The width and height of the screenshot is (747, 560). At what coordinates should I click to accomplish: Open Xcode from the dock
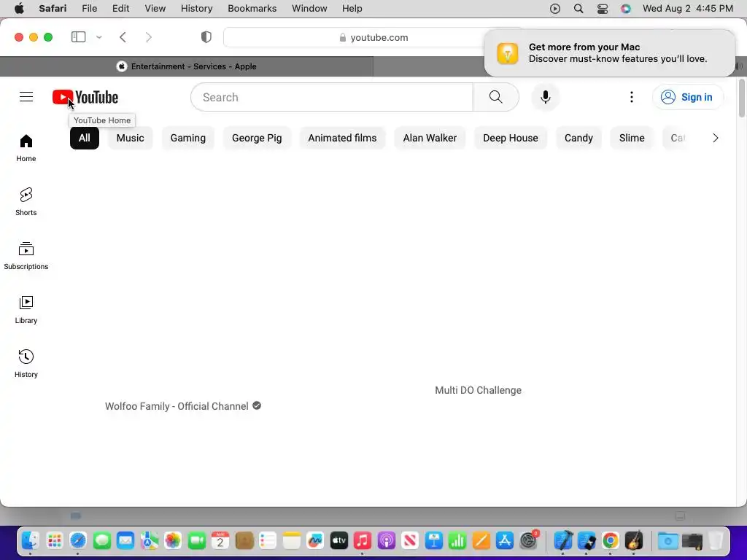tap(563, 541)
